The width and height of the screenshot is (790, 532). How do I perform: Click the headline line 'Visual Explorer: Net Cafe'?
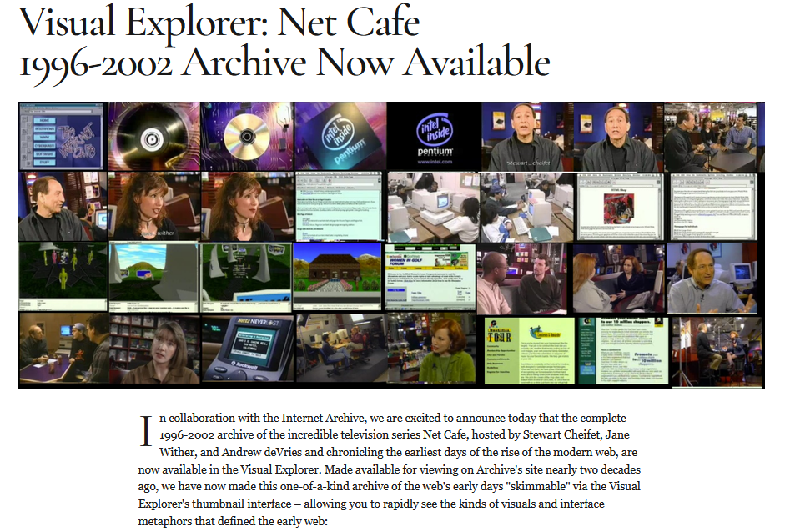pos(219,23)
